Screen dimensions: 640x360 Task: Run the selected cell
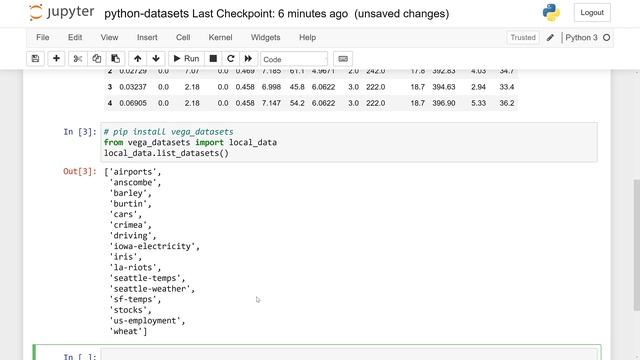[x=186, y=59]
